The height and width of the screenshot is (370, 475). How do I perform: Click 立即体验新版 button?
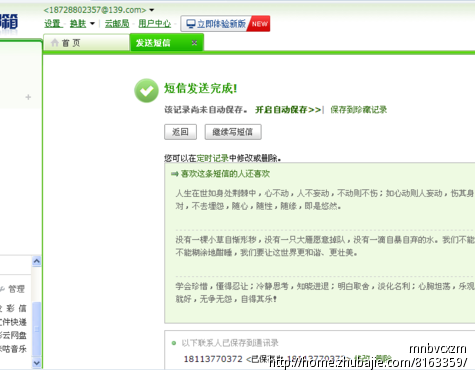click(x=225, y=24)
